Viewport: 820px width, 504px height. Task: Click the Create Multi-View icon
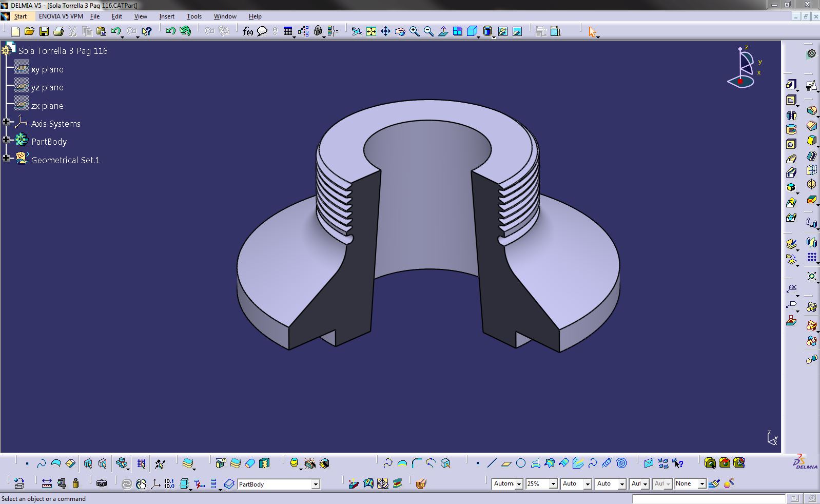coord(457,31)
